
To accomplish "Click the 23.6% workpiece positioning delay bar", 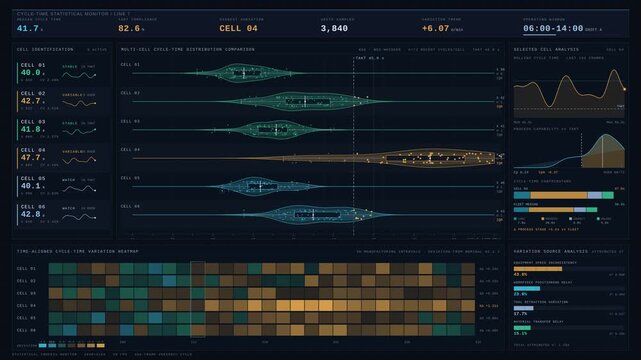I will (527, 288).
